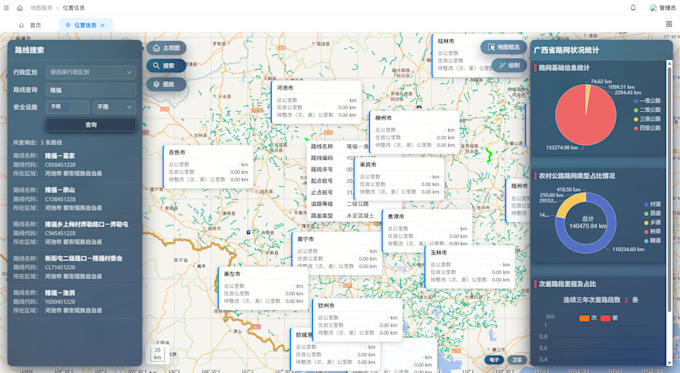Image resolution: width=680 pixels, height=373 pixels.
Task: Click the 南宁市 info card
Action: tap(337, 253)
